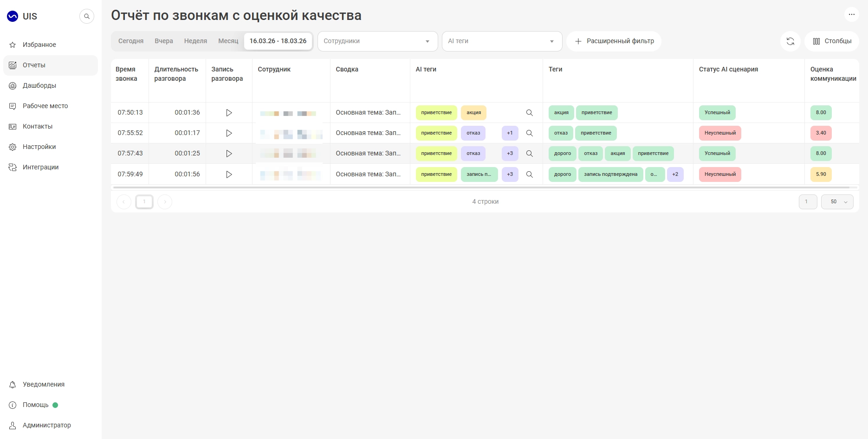Image resolution: width=868 pixels, height=439 pixels.
Task: Select the Месяц period tab
Action: point(228,41)
